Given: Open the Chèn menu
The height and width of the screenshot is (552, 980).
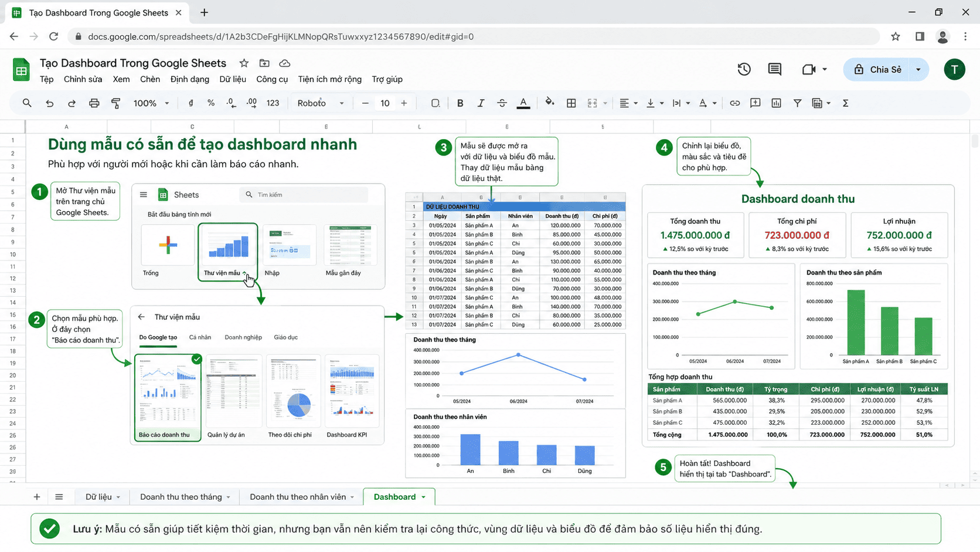Looking at the screenshot, I should (x=150, y=79).
